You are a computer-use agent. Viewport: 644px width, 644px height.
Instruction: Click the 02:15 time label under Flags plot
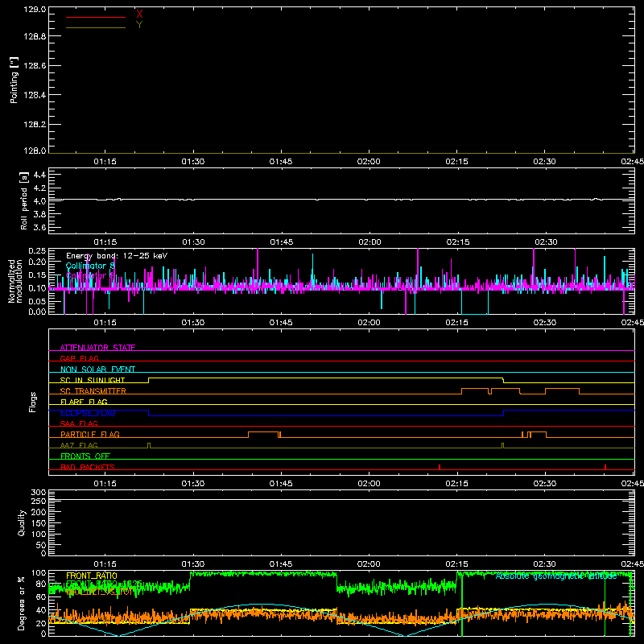[456, 484]
